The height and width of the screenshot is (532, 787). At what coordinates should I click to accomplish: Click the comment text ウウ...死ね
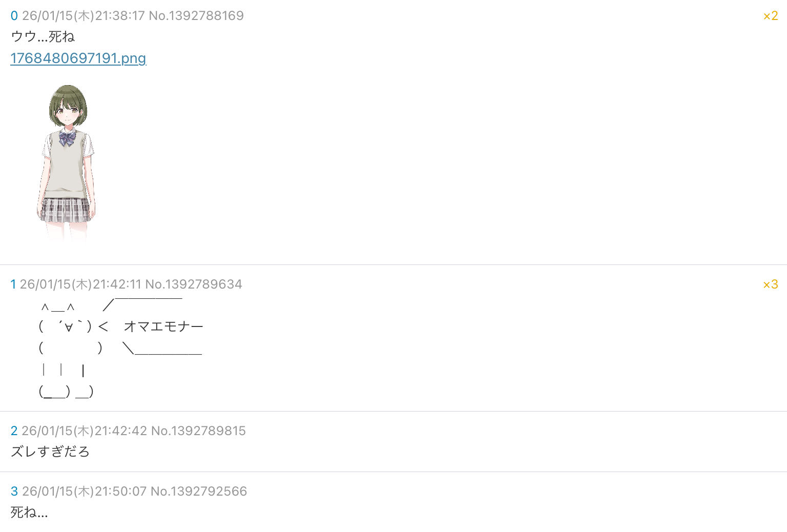[43, 37]
